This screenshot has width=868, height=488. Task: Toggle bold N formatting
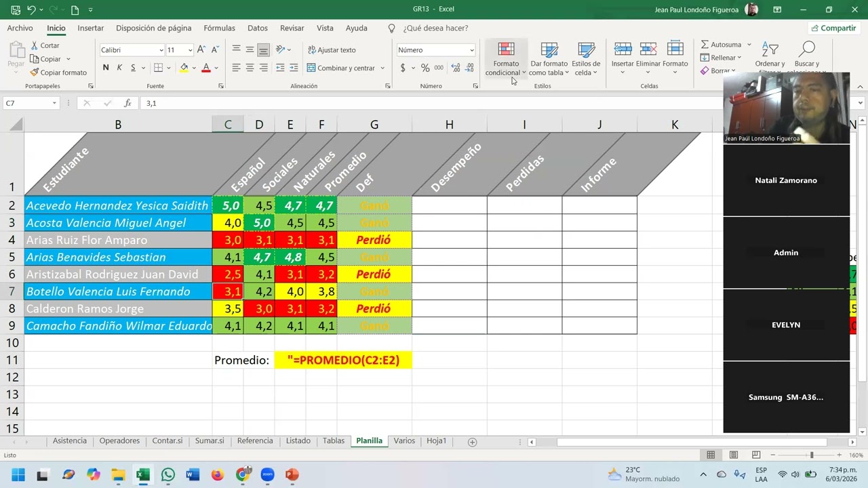pos(106,68)
